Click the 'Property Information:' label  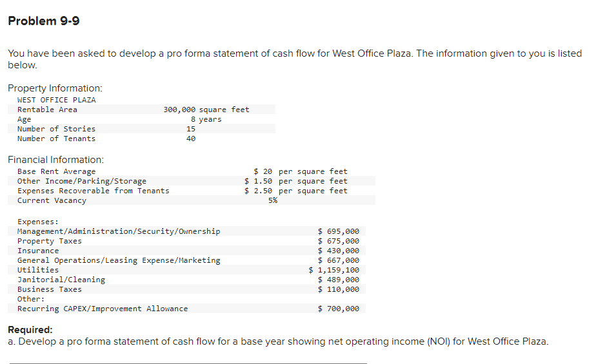(x=55, y=88)
